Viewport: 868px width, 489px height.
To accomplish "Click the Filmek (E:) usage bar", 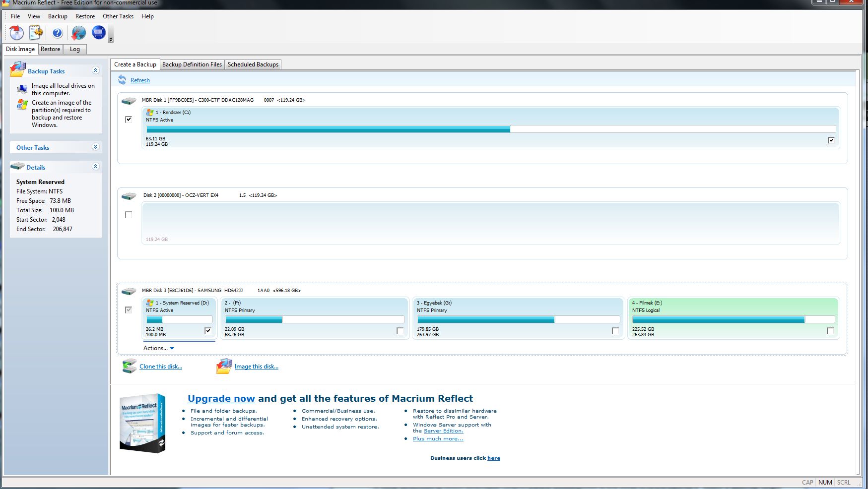I will point(734,320).
